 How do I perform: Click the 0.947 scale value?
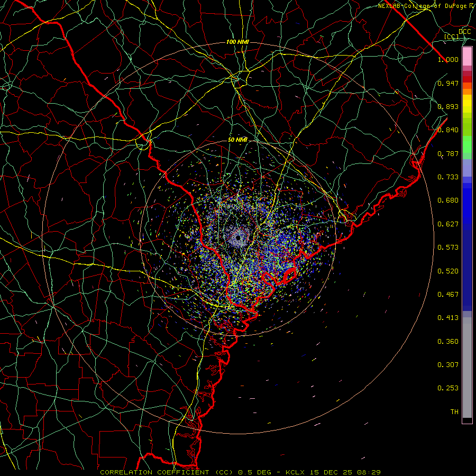coord(448,83)
